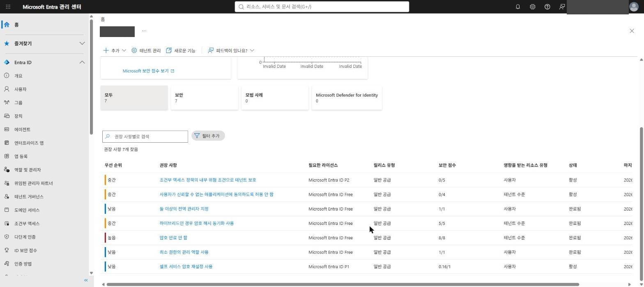Click the 테넌트 관리 button
This screenshot has width=644, height=287.
click(146, 51)
